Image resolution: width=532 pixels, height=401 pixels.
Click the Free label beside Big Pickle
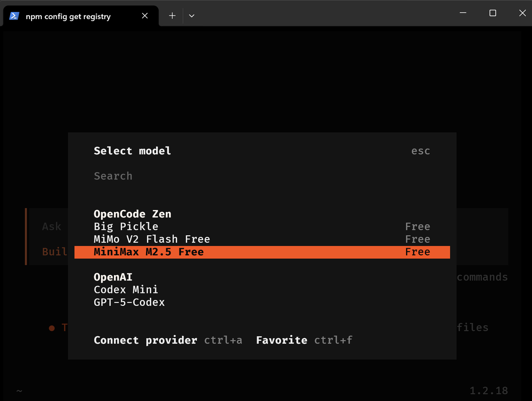click(418, 226)
